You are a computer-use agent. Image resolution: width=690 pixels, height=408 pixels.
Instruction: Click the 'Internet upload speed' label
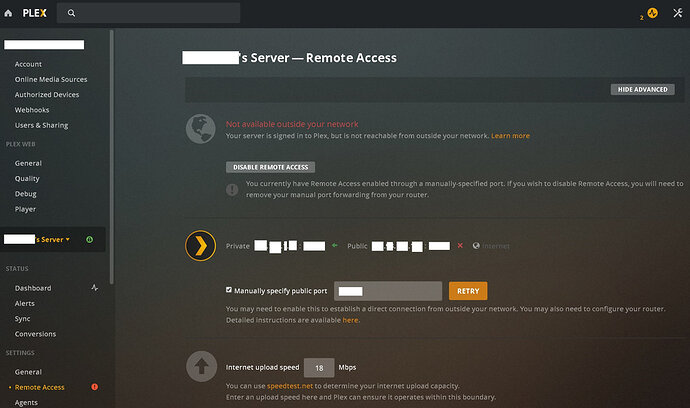[262, 367]
